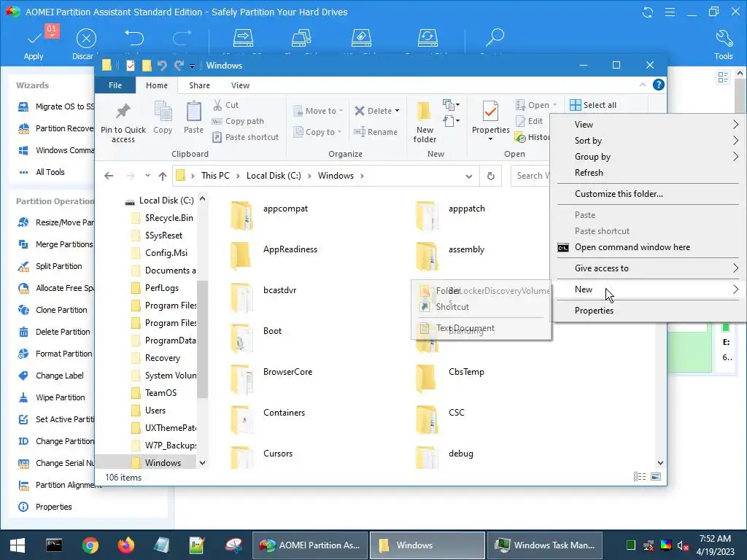Select the TeamOS folder in navigation tree
Screen dimensions: 747x560
click(160, 393)
